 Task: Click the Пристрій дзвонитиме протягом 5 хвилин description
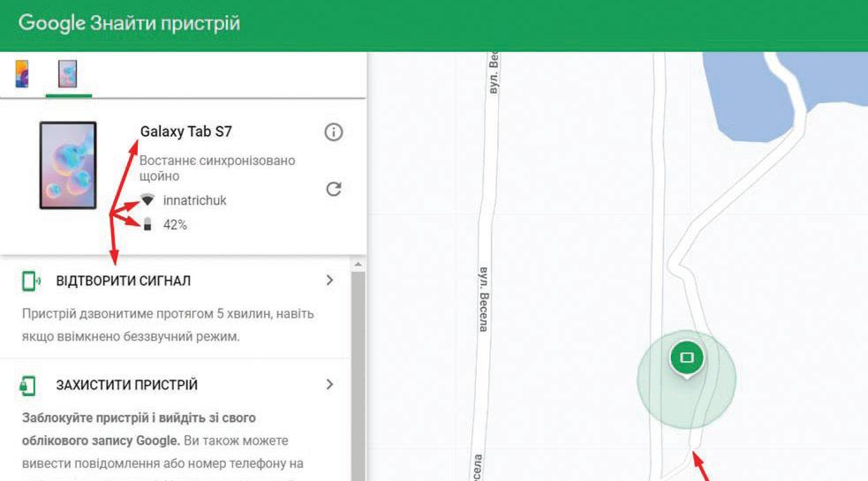(x=168, y=325)
